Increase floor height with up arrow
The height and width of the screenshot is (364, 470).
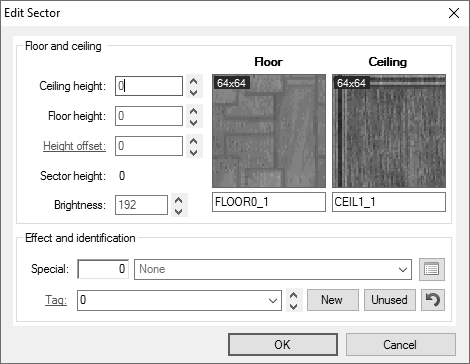tap(194, 111)
